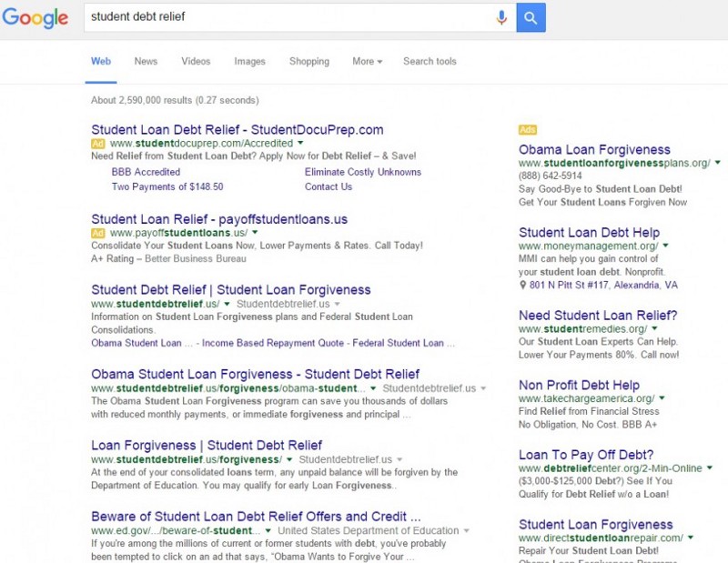Open the News results tab
Viewport: 728px width, 563px height.
point(146,62)
